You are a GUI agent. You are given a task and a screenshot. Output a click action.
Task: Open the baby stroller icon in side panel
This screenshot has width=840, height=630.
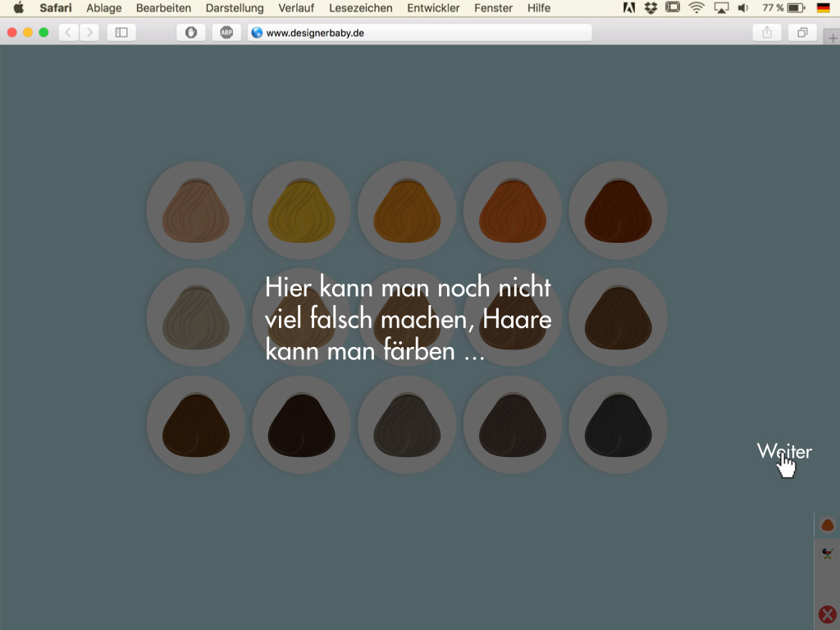tap(828, 554)
